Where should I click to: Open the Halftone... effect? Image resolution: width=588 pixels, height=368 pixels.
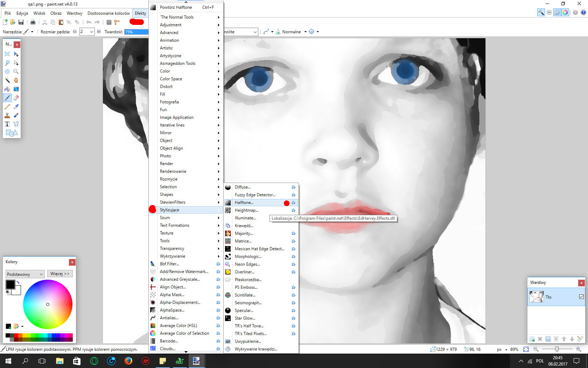[x=244, y=203]
